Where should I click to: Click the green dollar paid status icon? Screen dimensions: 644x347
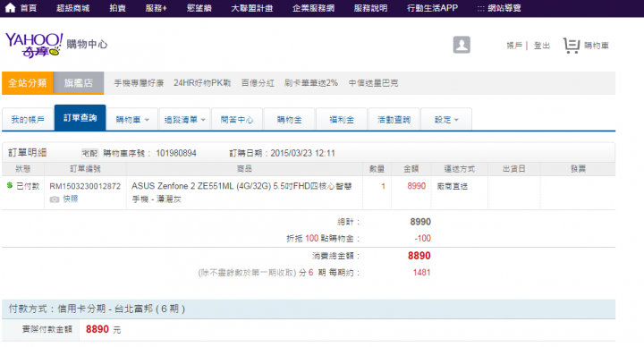pos(10,186)
